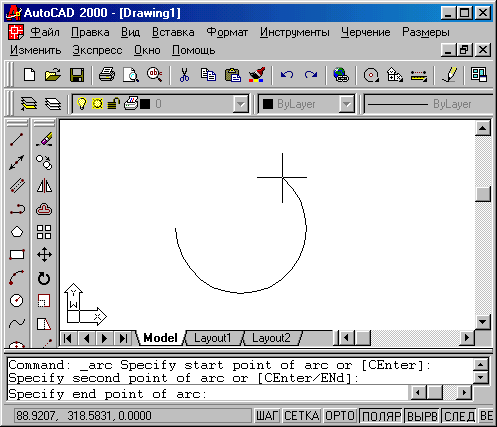Select the Rectangle tool
497x427 pixels.
pos(17,255)
